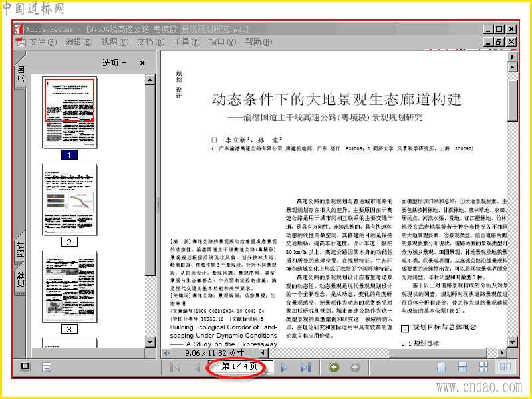
Task: Close the pages thumbnail panel
Action: coord(142,63)
